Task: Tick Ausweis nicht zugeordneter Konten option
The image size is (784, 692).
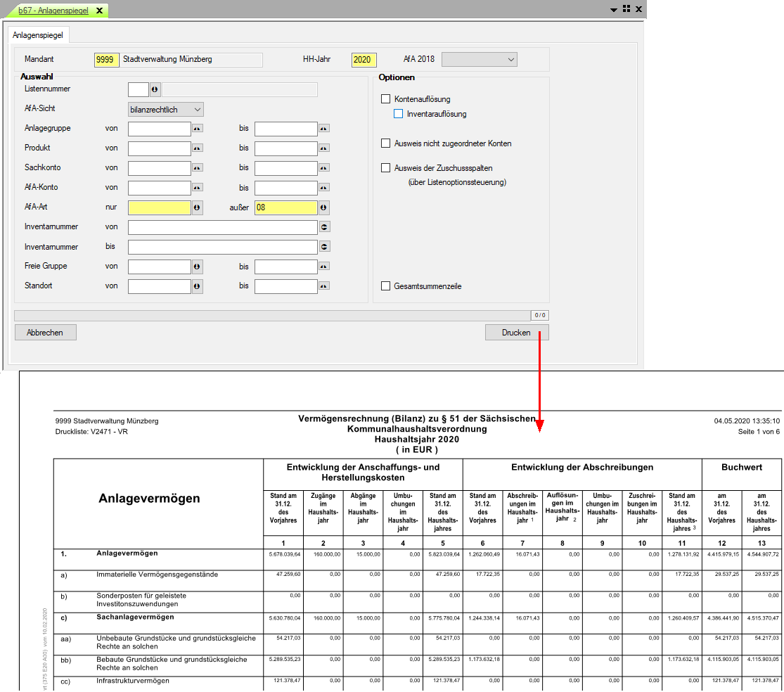Action: [385, 143]
